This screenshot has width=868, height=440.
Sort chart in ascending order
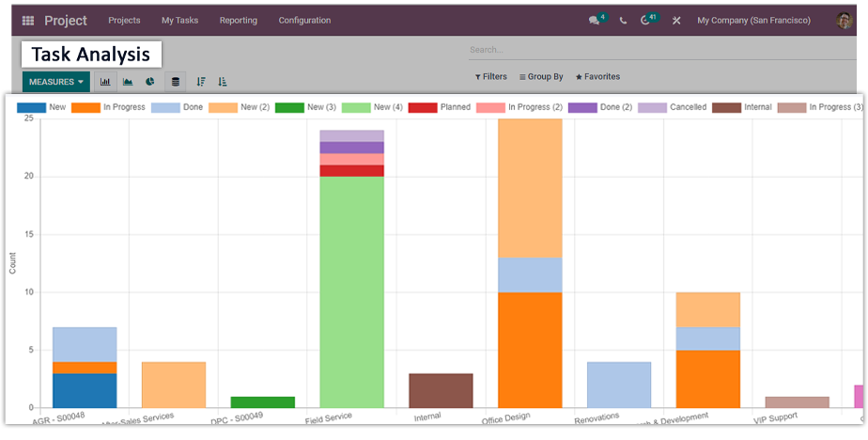[223, 82]
